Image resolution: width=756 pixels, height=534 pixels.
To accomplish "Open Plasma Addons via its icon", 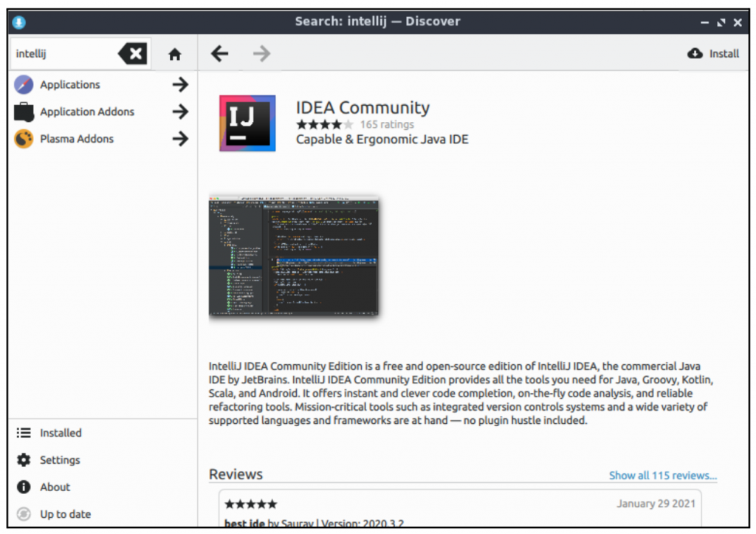I will click(x=23, y=139).
